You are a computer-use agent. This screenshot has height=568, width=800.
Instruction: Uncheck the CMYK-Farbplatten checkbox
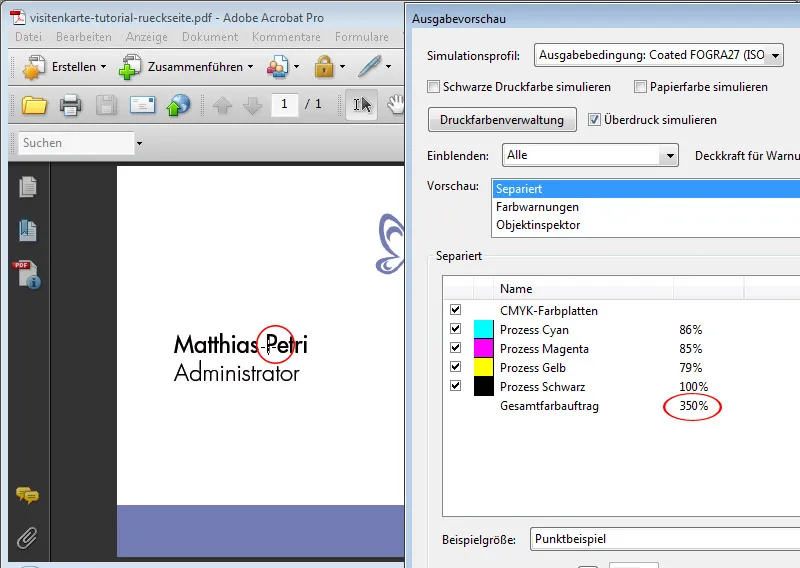point(456,310)
